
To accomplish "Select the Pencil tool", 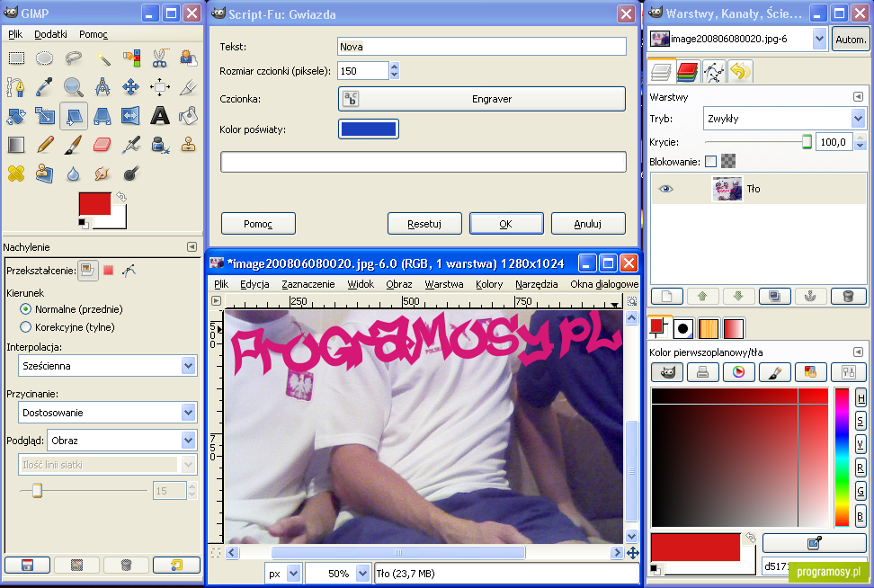I will 45,145.
